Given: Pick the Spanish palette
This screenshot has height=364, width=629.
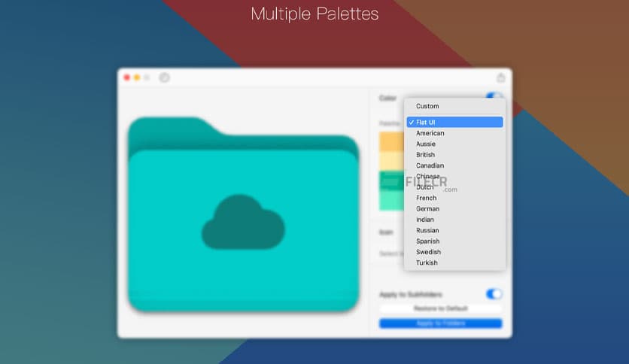Looking at the screenshot, I should (x=454, y=241).
